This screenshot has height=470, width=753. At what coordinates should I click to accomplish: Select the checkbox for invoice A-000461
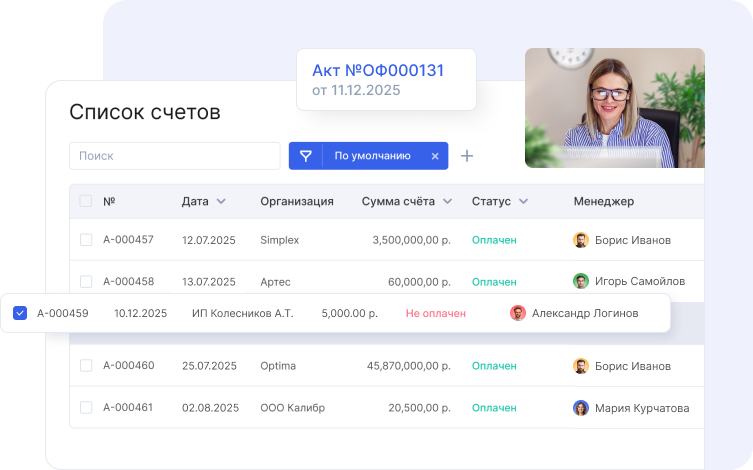click(x=86, y=408)
